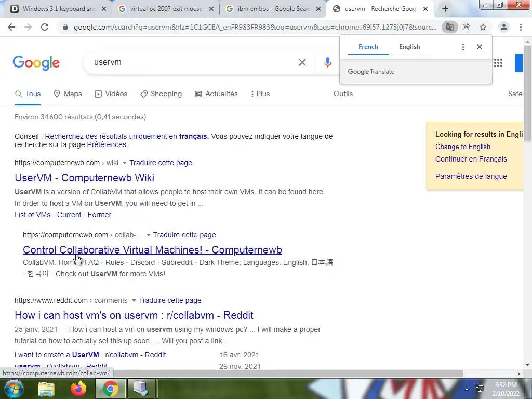Open a new tab with the plus button
Viewport: 532px width, 399px height.
pyautogui.click(x=445, y=9)
